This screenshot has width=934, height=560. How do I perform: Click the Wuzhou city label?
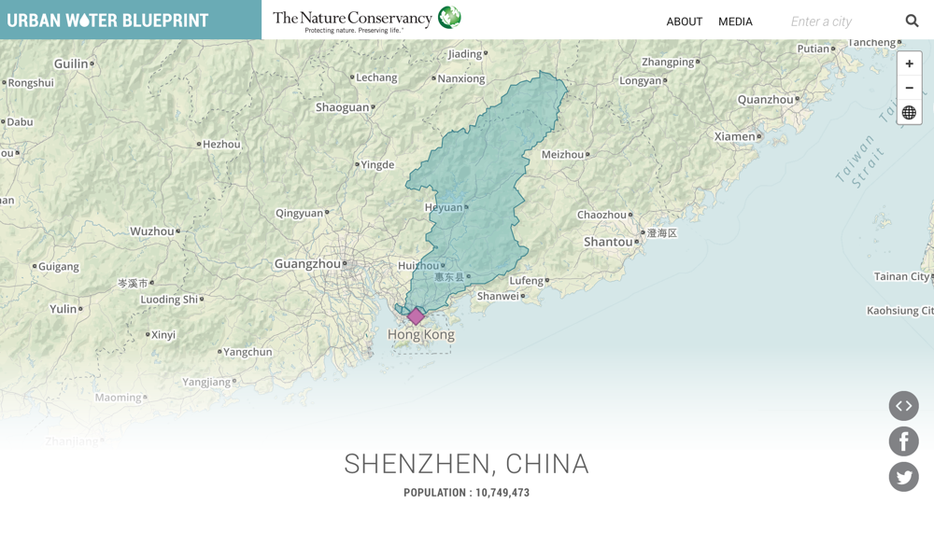tap(152, 231)
